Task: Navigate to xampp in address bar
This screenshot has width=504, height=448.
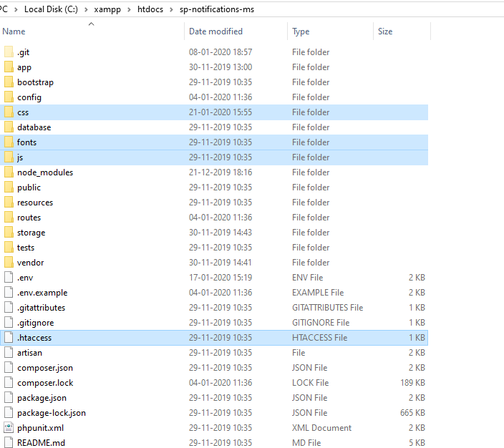Action: tap(107, 9)
